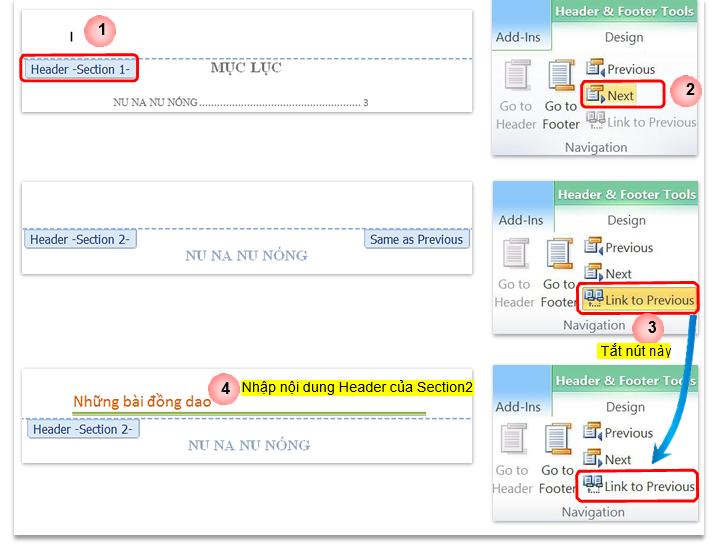Click the Header -Section 1- label
This screenshot has width=715, height=545.
point(78,70)
